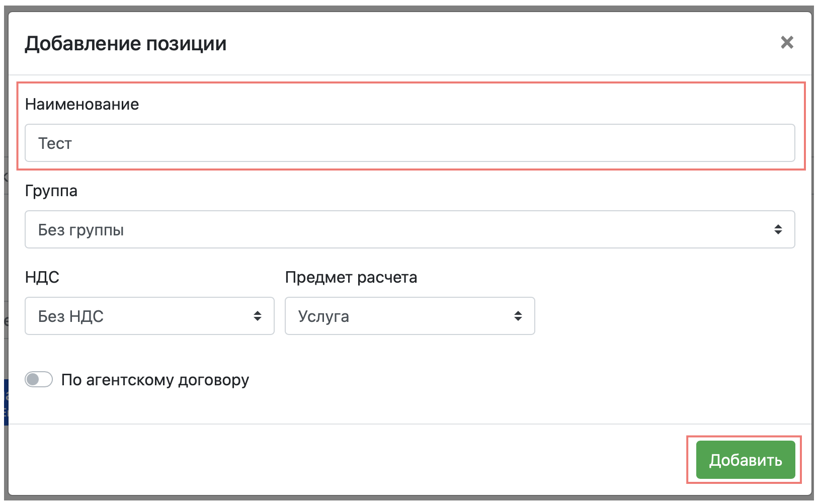819x504 pixels.
Task: Click the Услуга selected value
Action: tap(323, 316)
